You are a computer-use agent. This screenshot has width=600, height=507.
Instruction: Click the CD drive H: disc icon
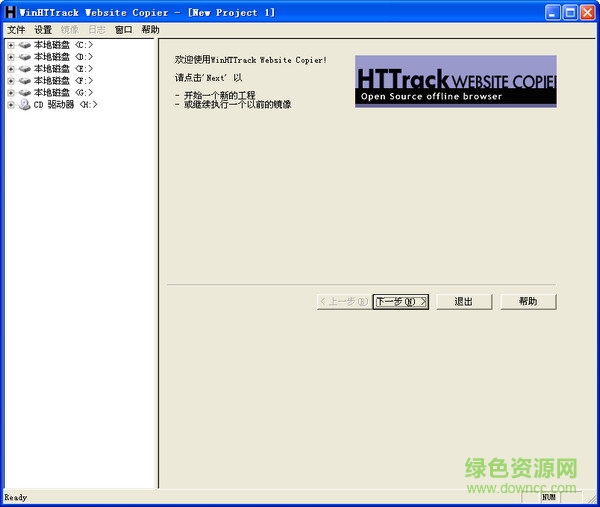tap(25, 105)
